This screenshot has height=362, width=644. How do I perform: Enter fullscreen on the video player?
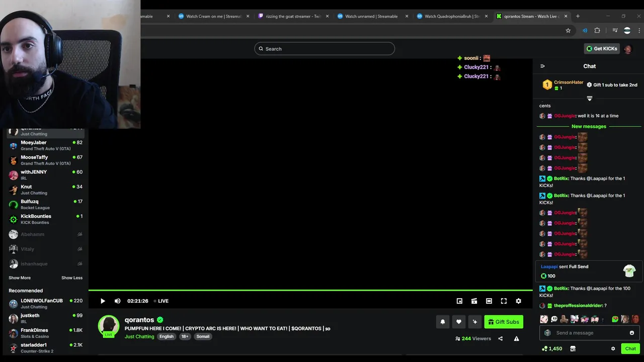pyautogui.click(x=504, y=301)
